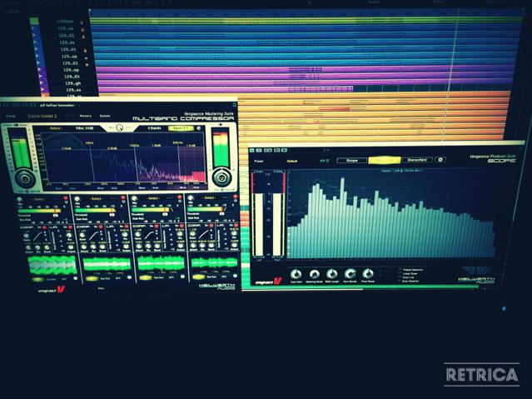Viewport: 532px width, 399px height.
Task: Toggle band 3 red power button
Action: pos(179,197)
